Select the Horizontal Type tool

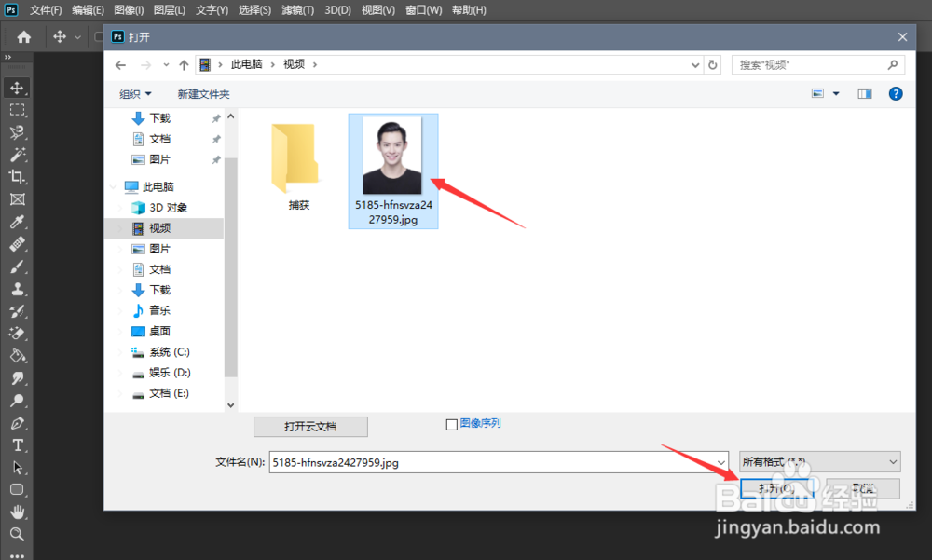coord(17,445)
